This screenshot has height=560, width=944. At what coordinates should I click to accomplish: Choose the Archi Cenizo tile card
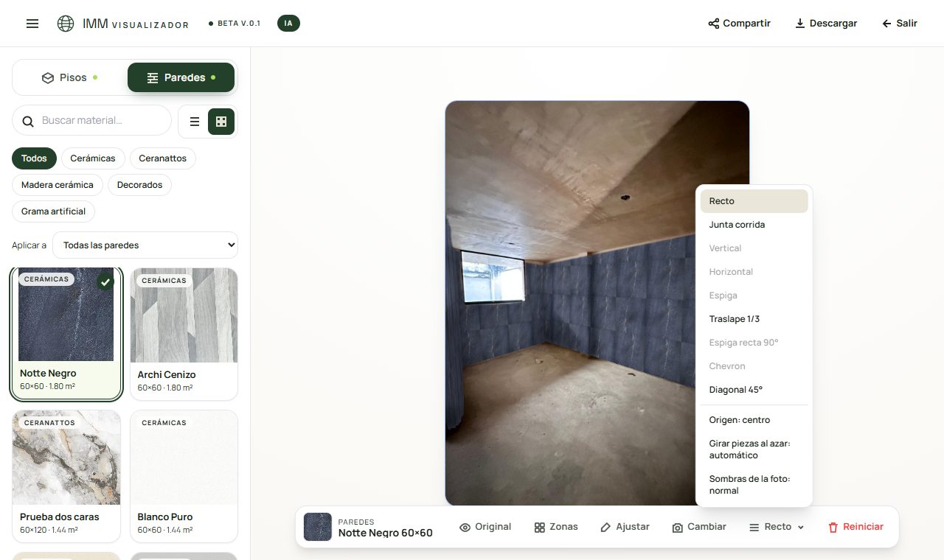coord(184,334)
